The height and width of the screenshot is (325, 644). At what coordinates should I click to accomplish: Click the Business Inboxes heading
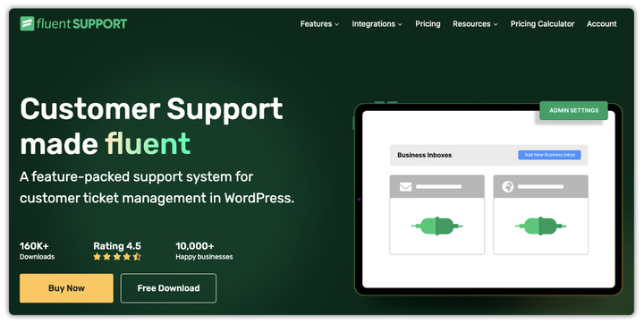click(424, 155)
